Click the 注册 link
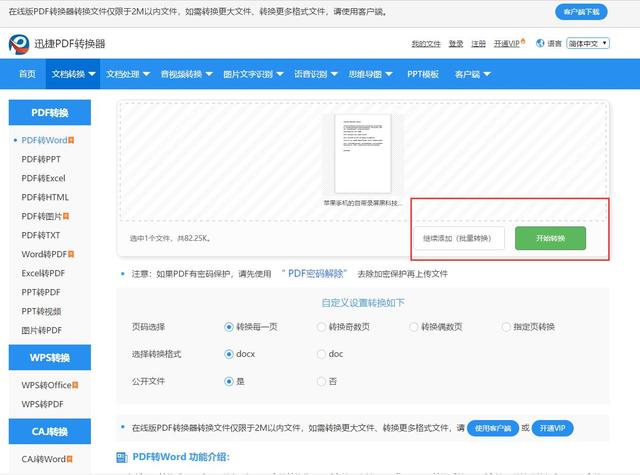This screenshot has width=640, height=475. pyautogui.click(x=478, y=44)
